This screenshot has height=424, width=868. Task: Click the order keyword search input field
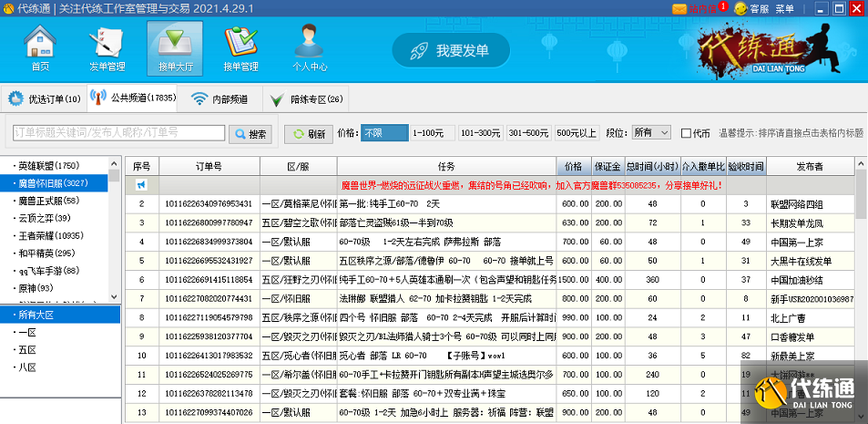click(x=118, y=133)
